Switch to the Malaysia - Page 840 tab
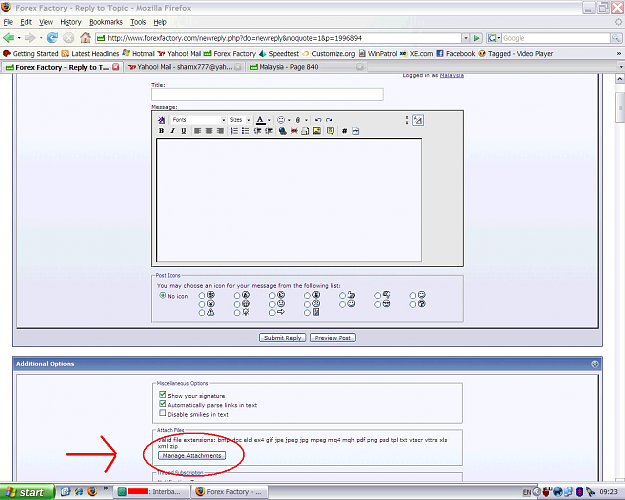 [306, 67]
